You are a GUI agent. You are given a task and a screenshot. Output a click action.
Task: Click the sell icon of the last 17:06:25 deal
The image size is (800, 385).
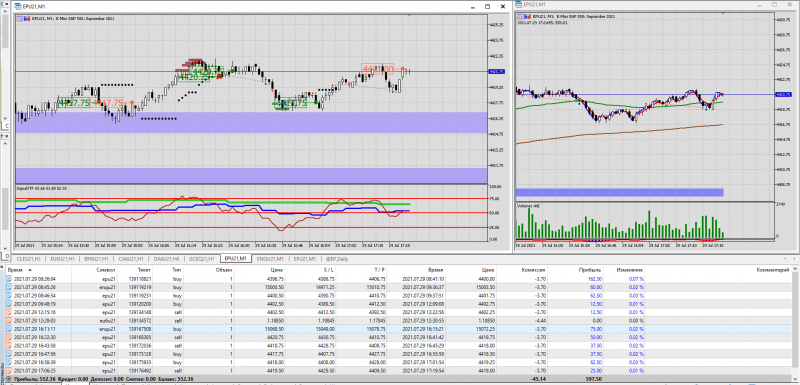[10, 370]
